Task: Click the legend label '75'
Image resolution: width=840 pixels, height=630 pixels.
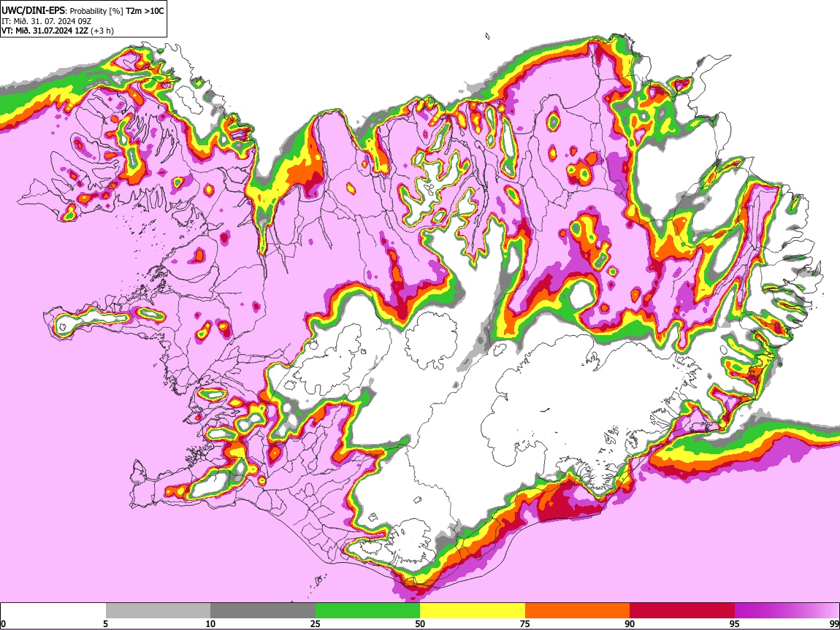Action: tap(525, 623)
